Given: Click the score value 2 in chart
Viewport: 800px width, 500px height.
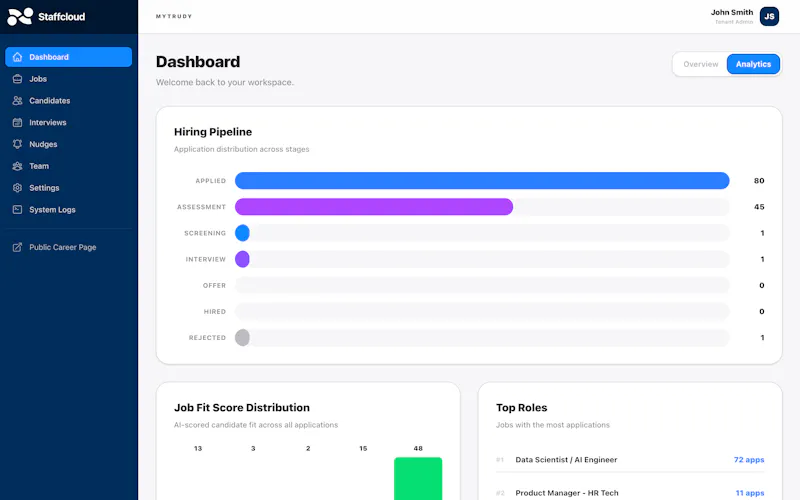Looking at the screenshot, I should (x=308, y=448).
